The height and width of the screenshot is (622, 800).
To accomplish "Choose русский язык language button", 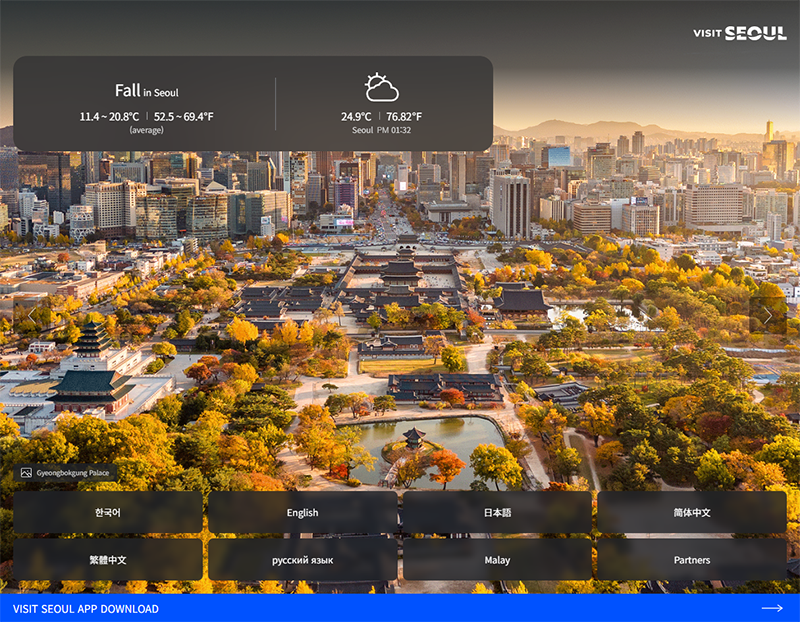I will click(302, 560).
